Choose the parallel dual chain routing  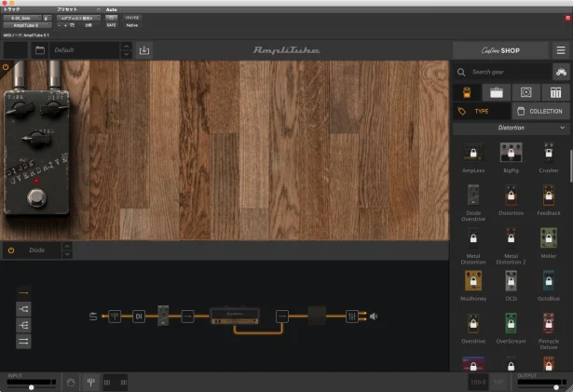[23, 341]
